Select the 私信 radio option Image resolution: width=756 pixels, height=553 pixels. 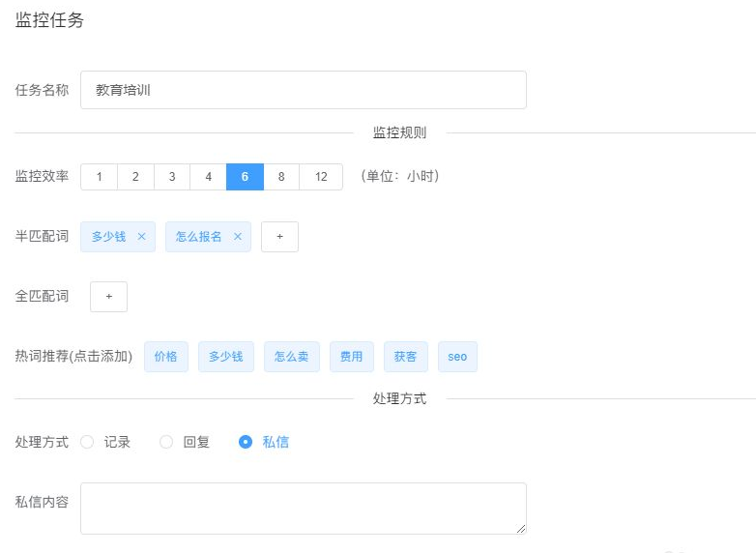coord(246,442)
